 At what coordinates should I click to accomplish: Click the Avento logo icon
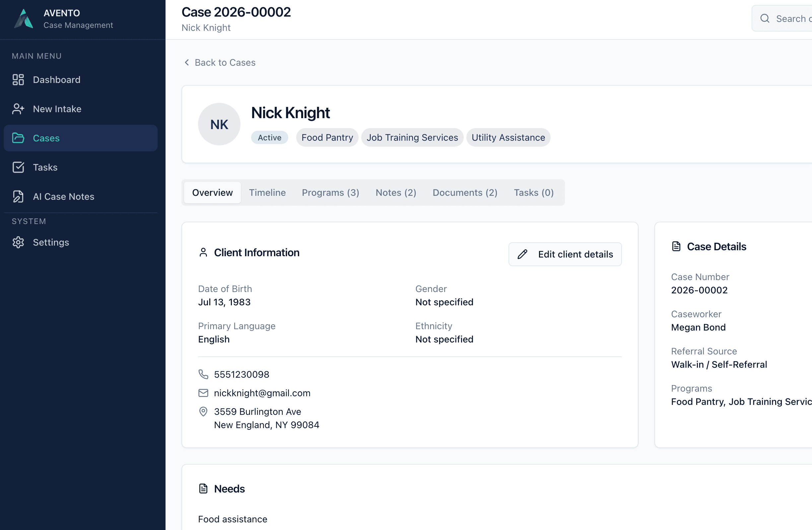pos(24,19)
